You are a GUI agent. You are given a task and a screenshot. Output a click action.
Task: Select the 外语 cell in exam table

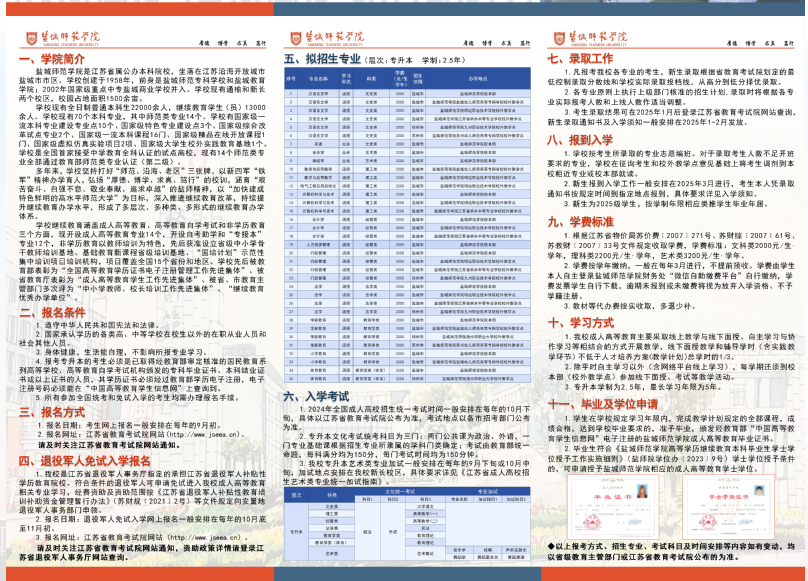(393, 532)
